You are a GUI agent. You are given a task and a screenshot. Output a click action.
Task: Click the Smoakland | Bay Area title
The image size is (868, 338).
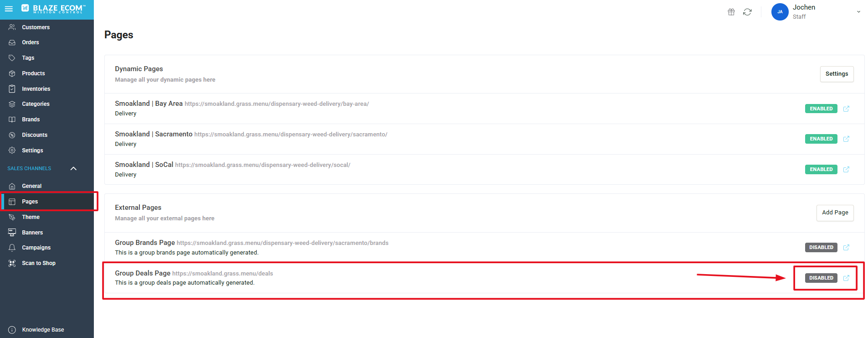click(149, 104)
